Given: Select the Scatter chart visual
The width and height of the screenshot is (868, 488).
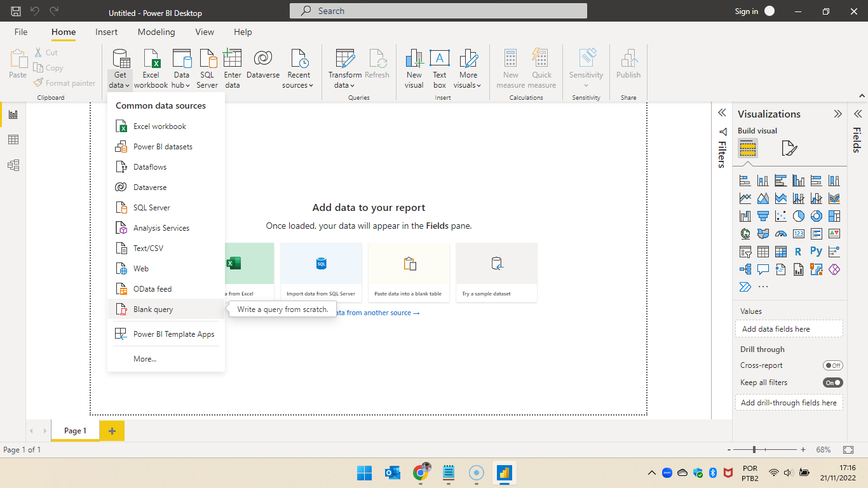Looking at the screenshot, I should [x=781, y=216].
